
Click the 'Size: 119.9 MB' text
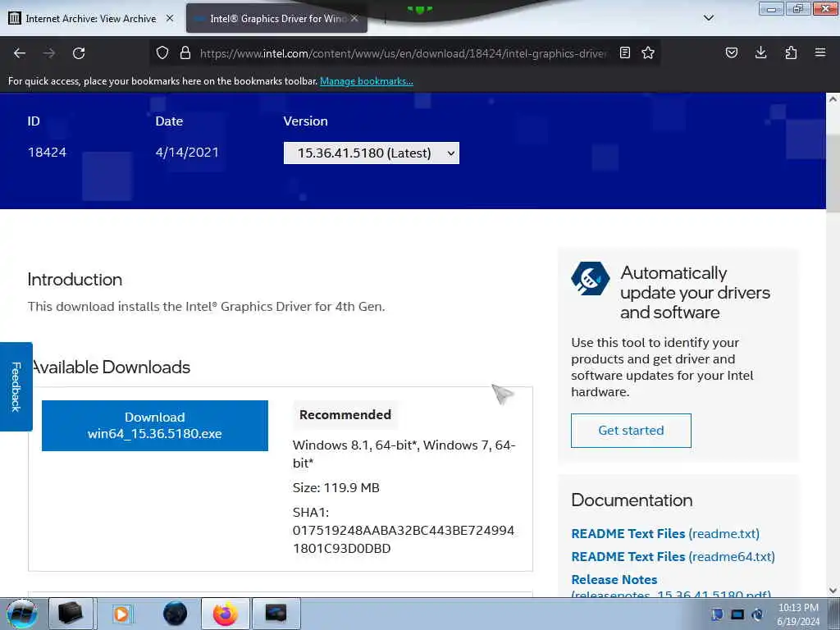pyautogui.click(x=336, y=487)
